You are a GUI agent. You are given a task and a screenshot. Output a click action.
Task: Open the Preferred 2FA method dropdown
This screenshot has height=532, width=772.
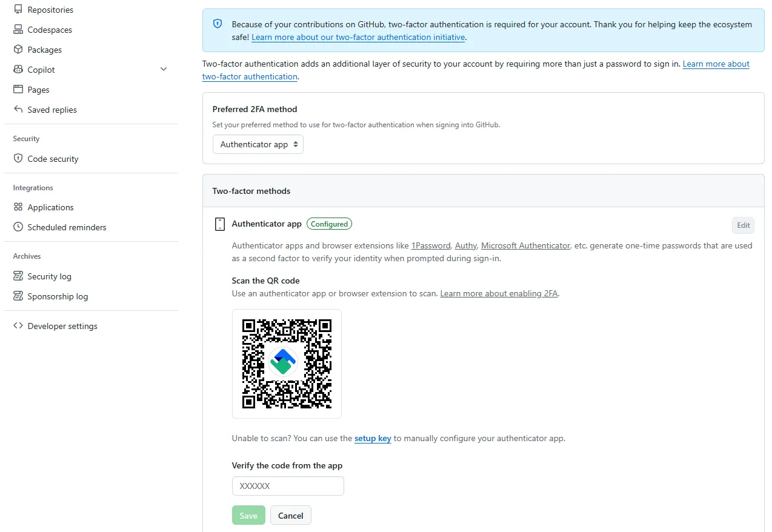coord(258,144)
